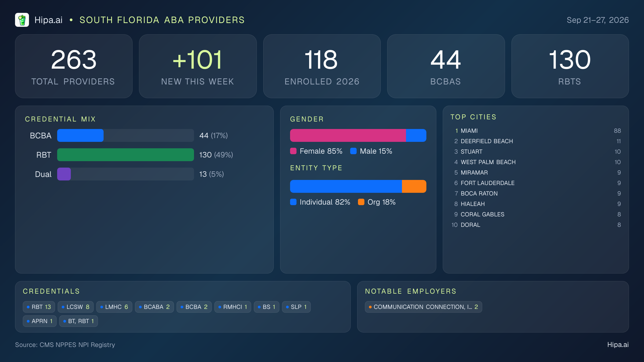
Task: Select the South Florida ABA Providers title
Action: [x=162, y=20]
